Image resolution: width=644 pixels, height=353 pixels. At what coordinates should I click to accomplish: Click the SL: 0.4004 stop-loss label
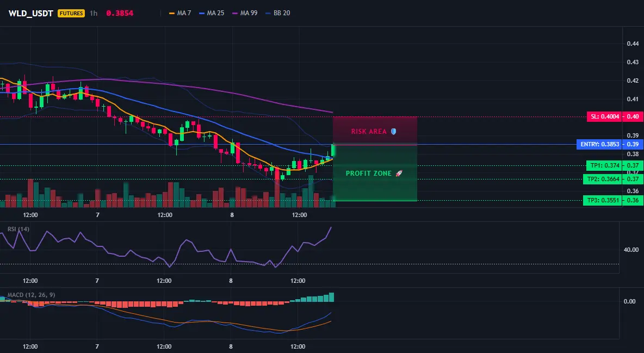[x=605, y=117]
